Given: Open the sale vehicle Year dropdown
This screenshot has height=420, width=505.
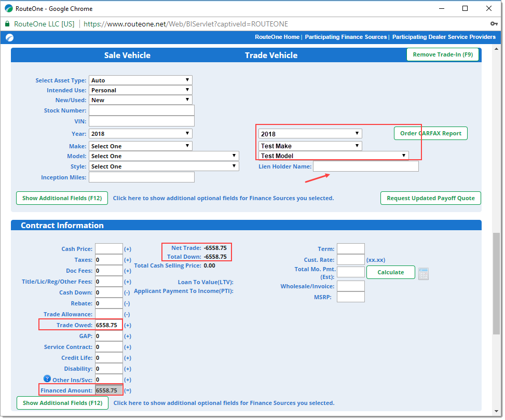Looking at the screenshot, I should 141,134.
